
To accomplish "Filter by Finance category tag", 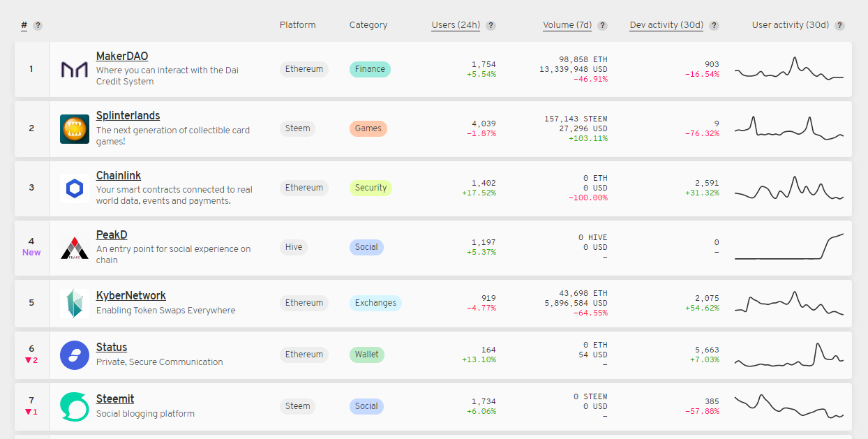I will [x=370, y=69].
